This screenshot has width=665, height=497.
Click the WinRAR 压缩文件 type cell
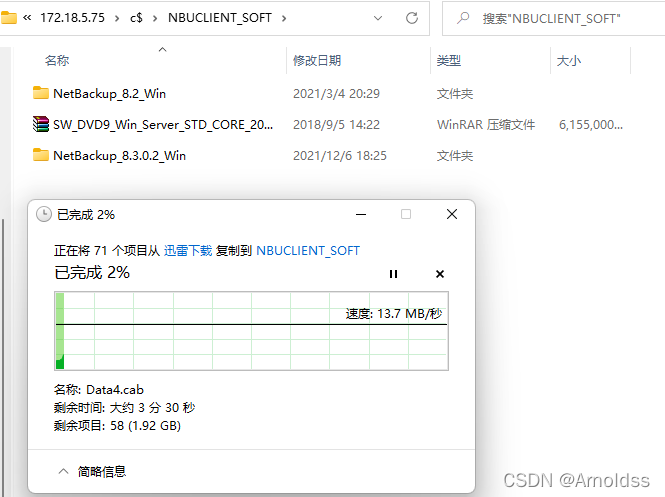[x=486, y=125]
